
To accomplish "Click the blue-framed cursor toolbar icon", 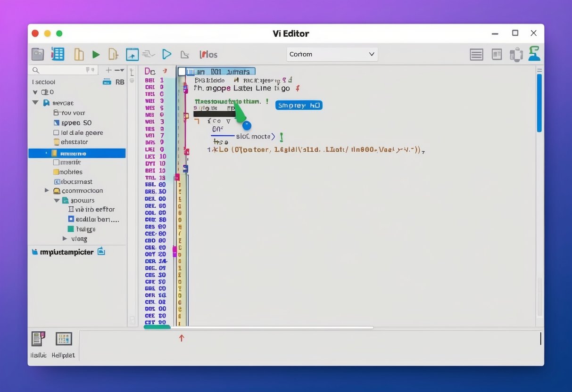I will tap(132, 54).
